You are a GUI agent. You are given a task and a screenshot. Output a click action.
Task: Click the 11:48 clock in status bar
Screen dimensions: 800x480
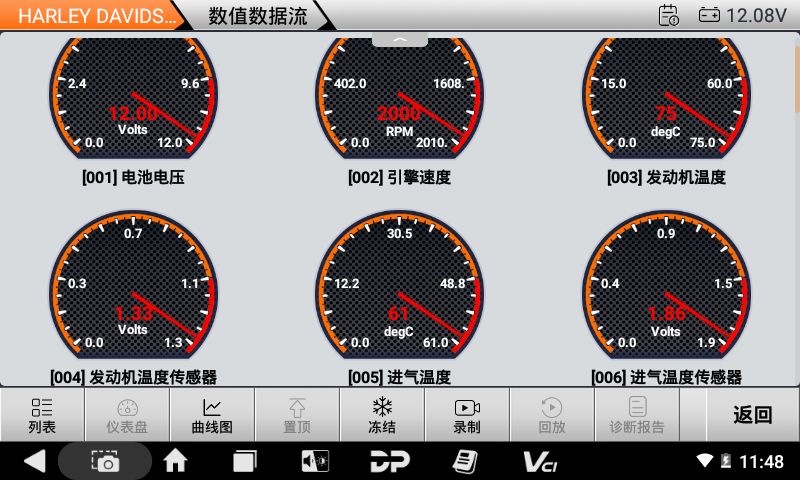coord(761,462)
